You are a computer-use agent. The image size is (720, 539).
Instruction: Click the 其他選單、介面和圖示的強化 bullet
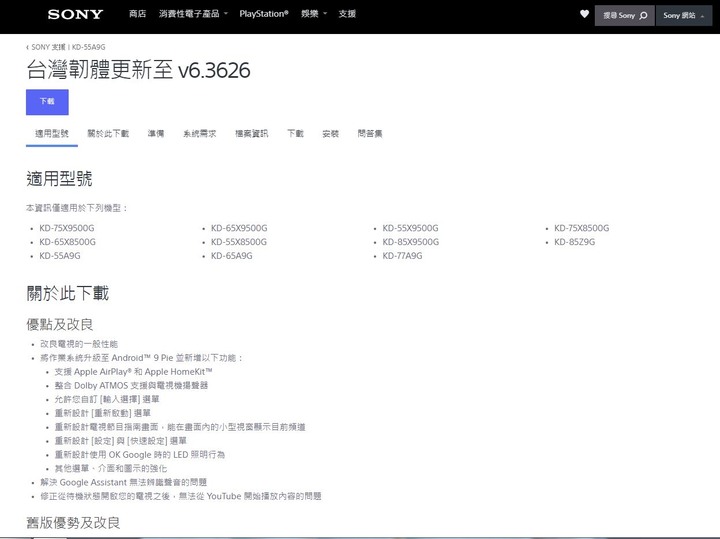111,468
